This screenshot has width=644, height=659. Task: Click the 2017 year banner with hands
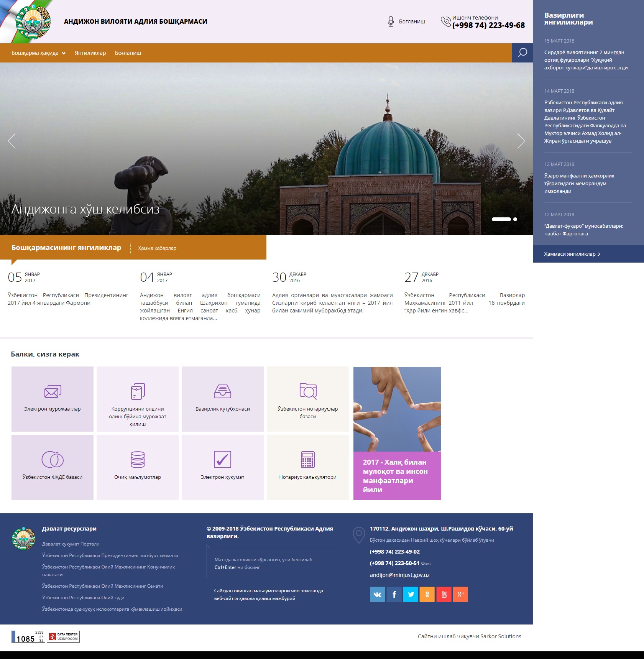[x=397, y=433]
